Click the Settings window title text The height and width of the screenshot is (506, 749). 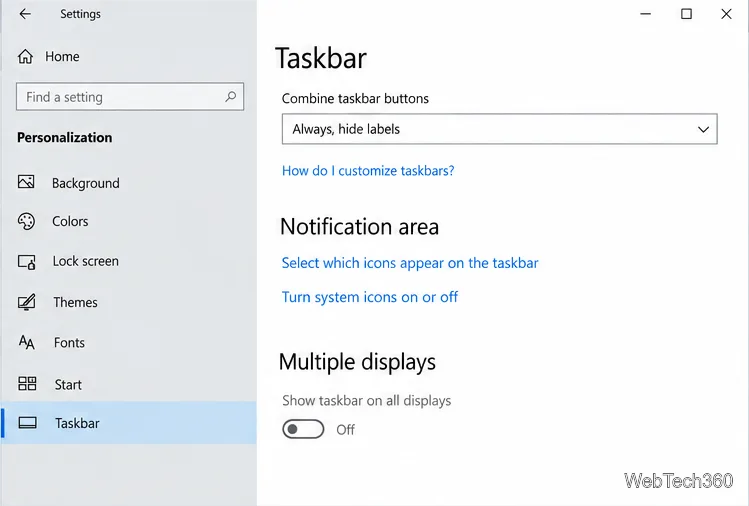coord(80,14)
